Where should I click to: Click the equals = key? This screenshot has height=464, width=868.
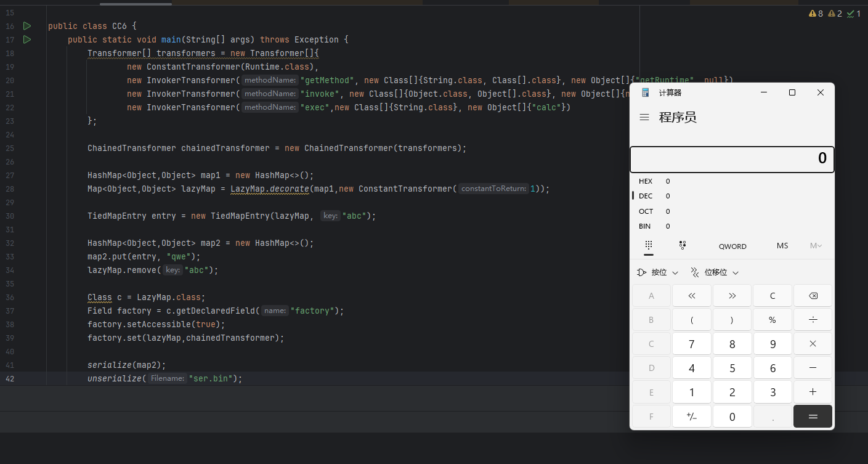[813, 417]
